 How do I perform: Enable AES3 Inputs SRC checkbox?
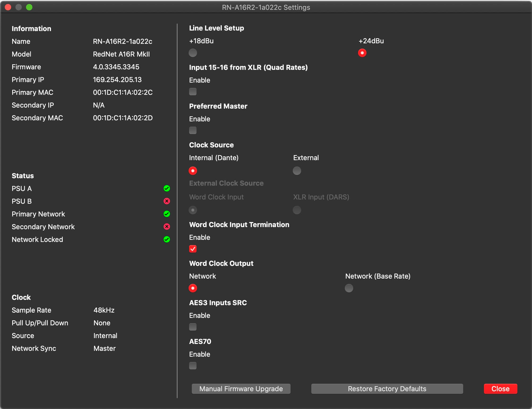point(193,327)
